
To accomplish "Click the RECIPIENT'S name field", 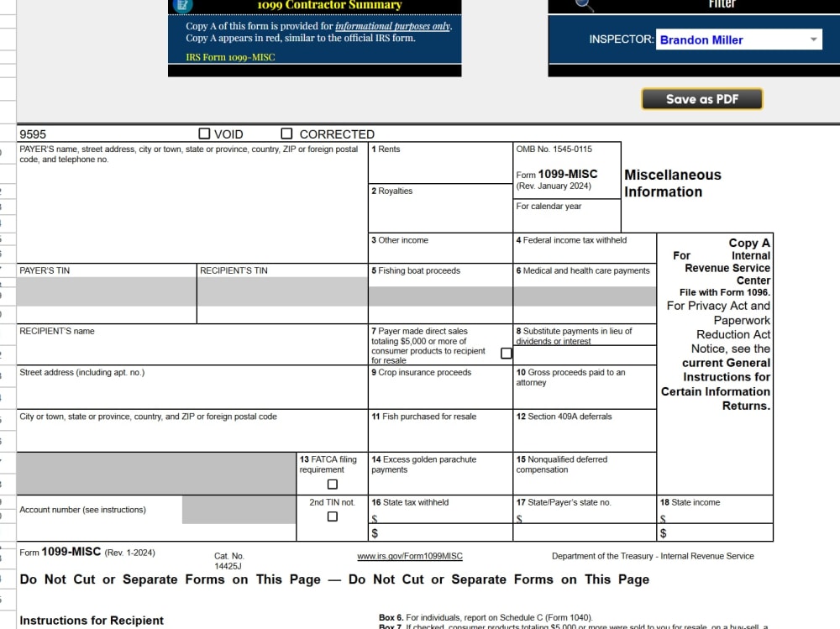I will coord(192,344).
